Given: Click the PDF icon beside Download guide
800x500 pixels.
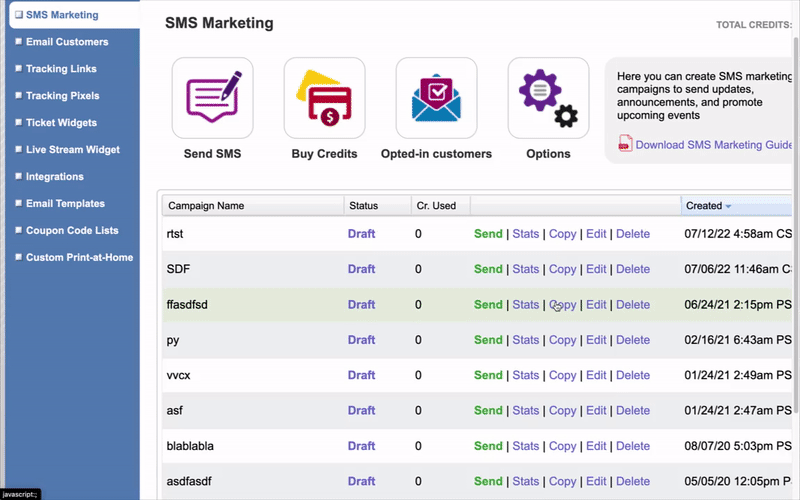Looking at the screenshot, I should pyautogui.click(x=625, y=144).
